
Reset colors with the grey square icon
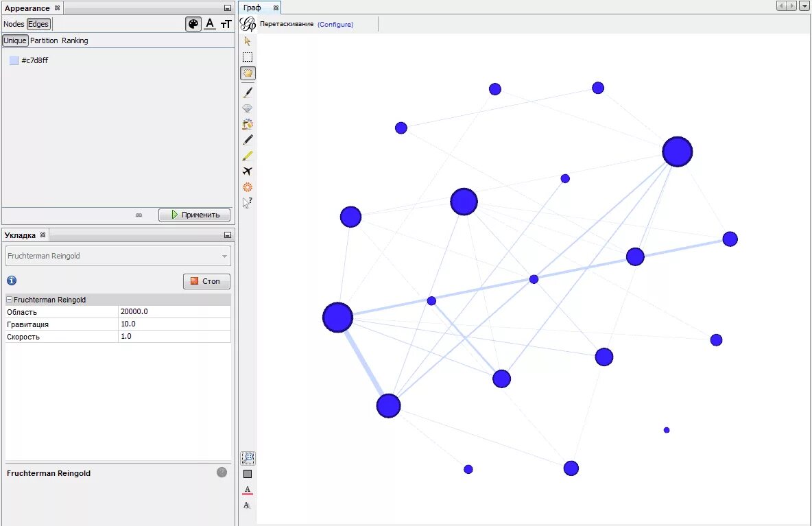248,474
